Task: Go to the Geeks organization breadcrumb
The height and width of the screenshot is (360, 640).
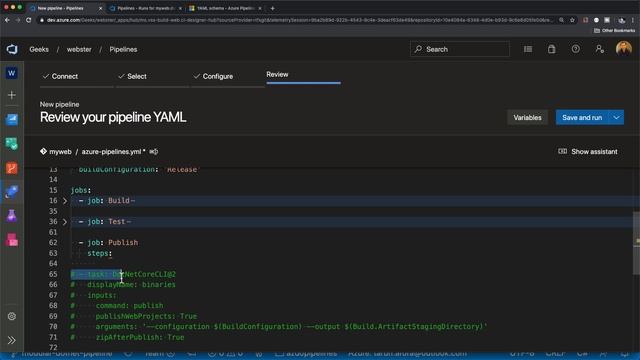Action: (x=39, y=49)
